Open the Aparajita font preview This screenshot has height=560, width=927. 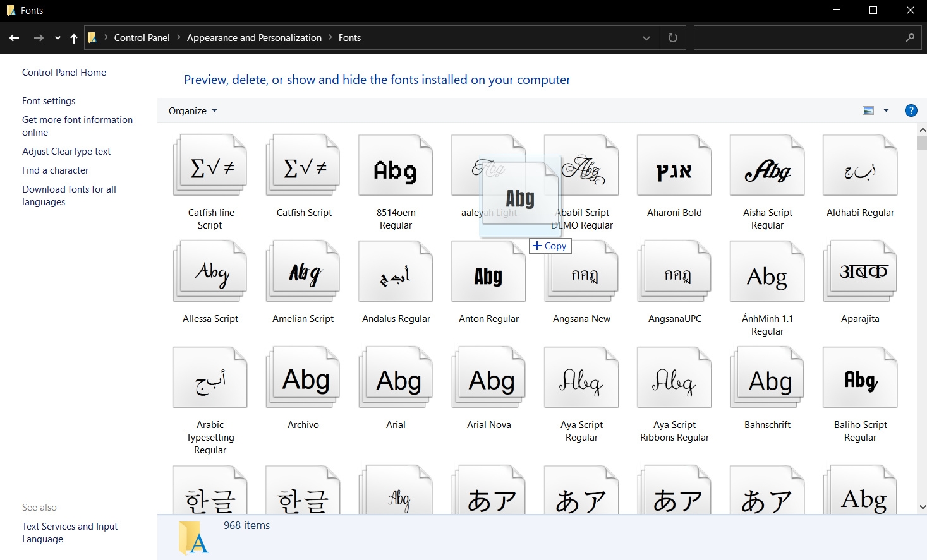coord(859,271)
